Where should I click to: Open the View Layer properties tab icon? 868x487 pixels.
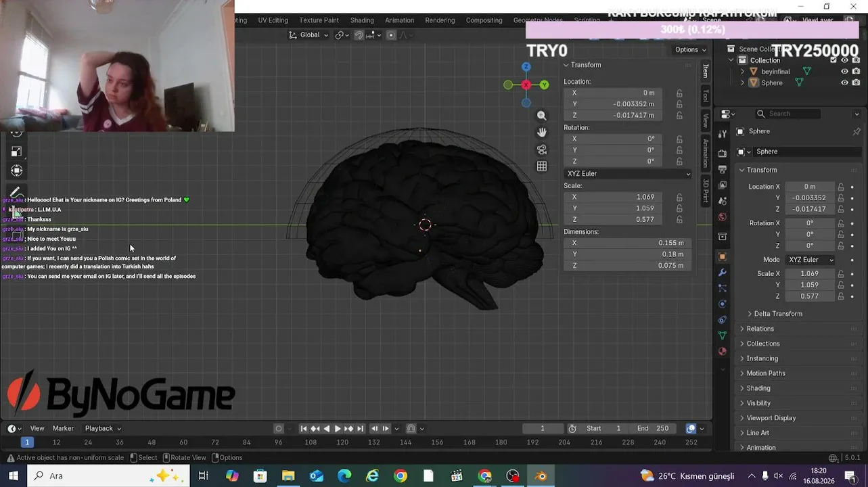point(723,185)
